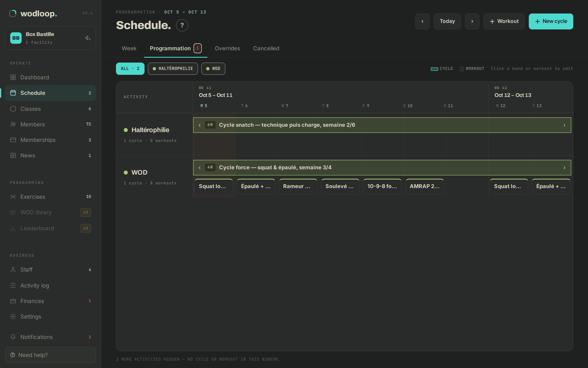Click the Exercises barbell icon
The height and width of the screenshot is (368, 588).
click(x=13, y=197)
